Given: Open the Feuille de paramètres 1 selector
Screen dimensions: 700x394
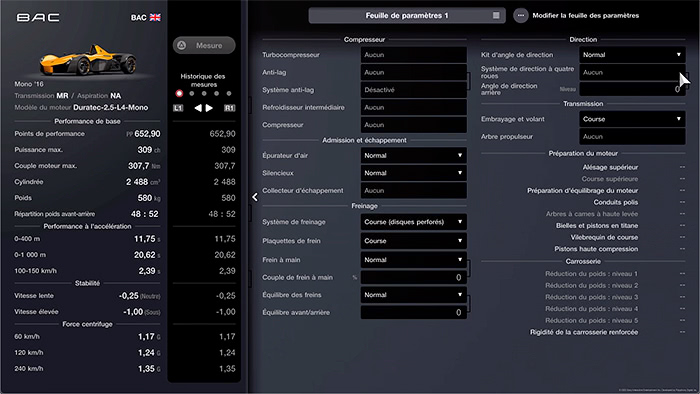Looking at the screenshot, I should [407, 15].
